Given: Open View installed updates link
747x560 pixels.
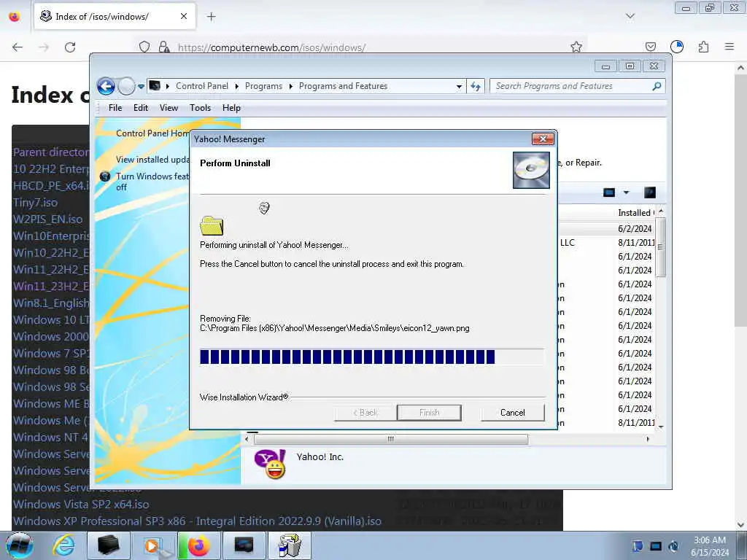Looking at the screenshot, I should [152, 160].
